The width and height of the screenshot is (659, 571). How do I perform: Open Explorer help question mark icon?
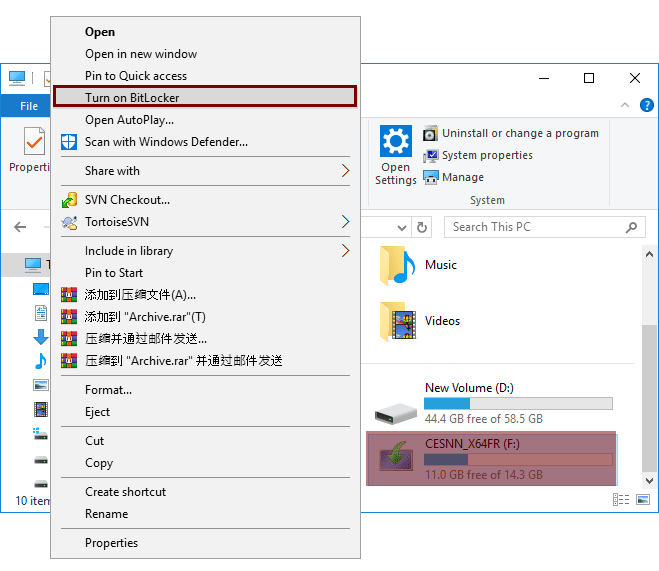(646, 105)
